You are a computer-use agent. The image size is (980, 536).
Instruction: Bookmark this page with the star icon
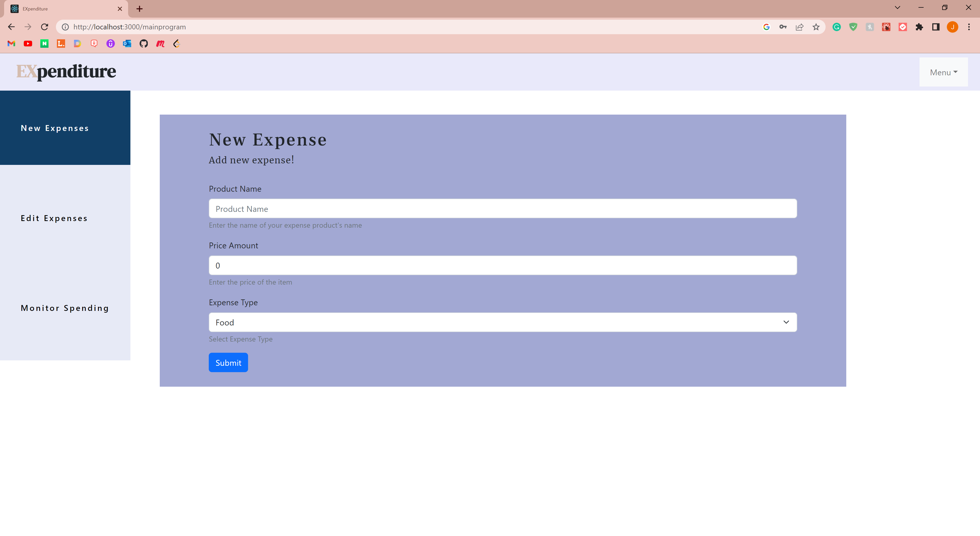click(x=816, y=27)
